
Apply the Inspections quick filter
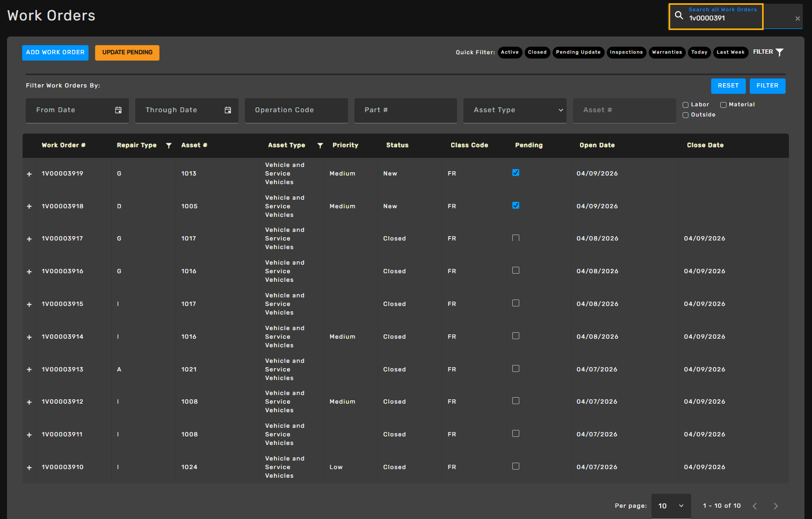626,53
